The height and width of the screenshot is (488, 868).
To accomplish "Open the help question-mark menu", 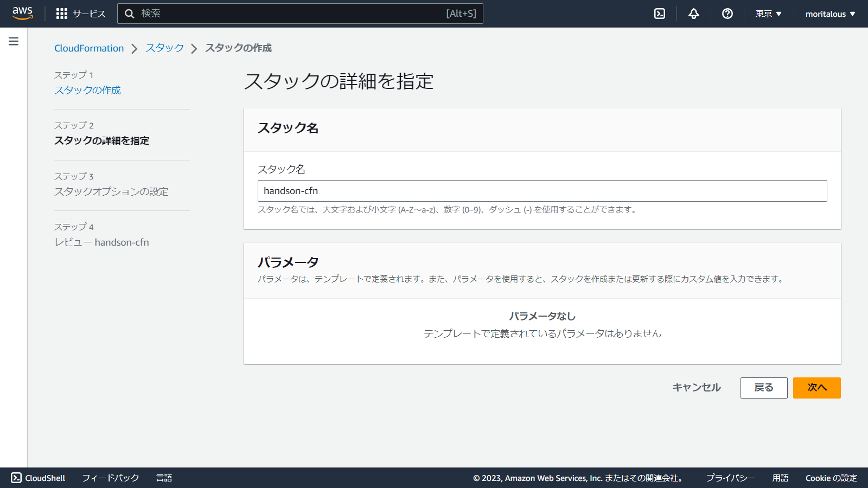I will click(x=727, y=14).
